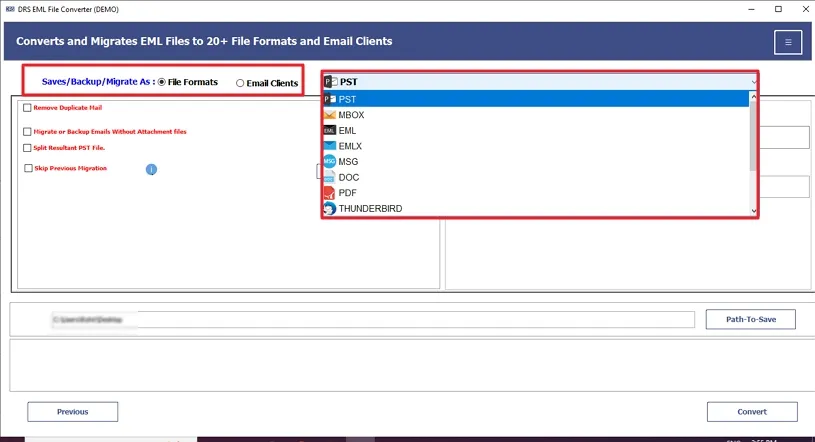Click the EML black icon
815x442 pixels.
pos(330,131)
